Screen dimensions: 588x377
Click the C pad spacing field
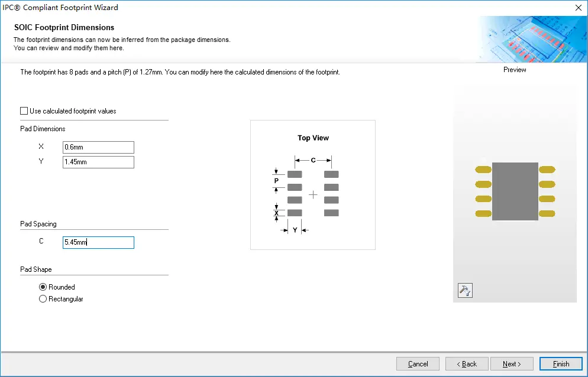pos(98,242)
